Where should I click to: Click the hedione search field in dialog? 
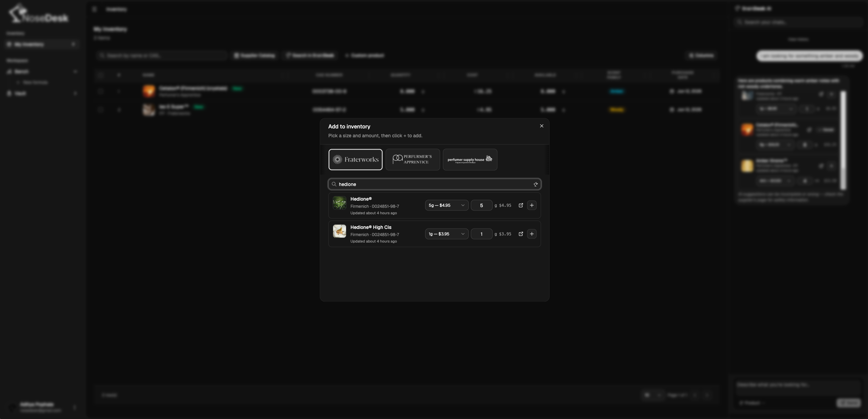pyautogui.click(x=434, y=184)
